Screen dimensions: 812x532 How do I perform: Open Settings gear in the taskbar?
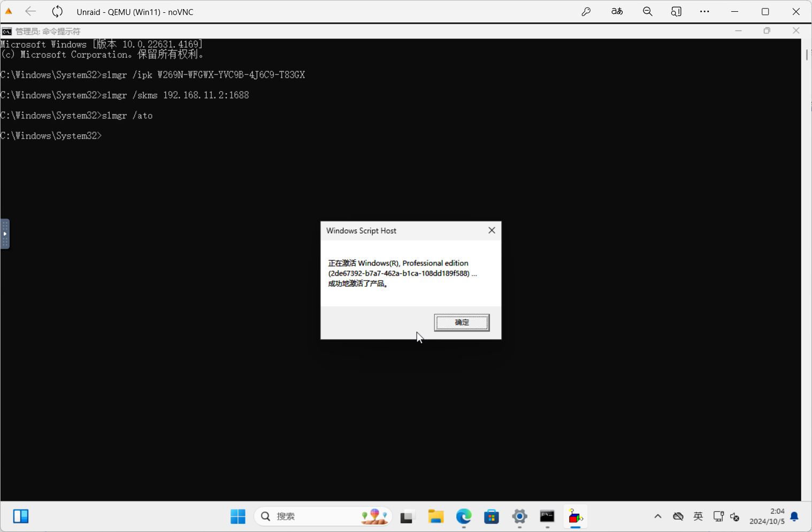click(519, 516)
